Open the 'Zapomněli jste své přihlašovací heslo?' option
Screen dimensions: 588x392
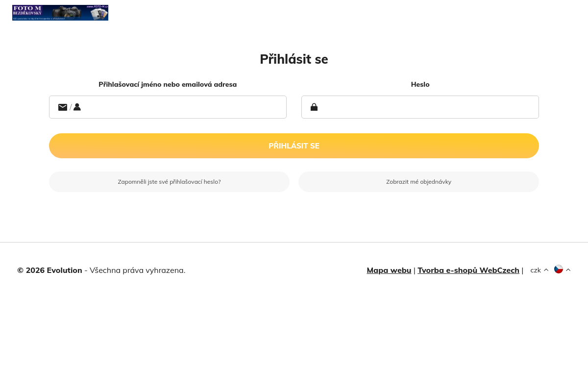pyautogui.click(x=169, y=182)
